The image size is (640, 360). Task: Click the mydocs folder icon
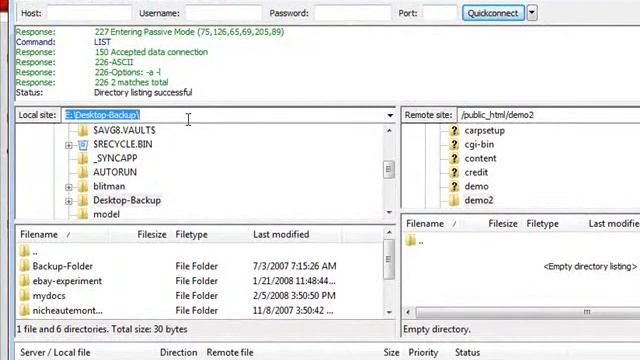click(24, 296)
